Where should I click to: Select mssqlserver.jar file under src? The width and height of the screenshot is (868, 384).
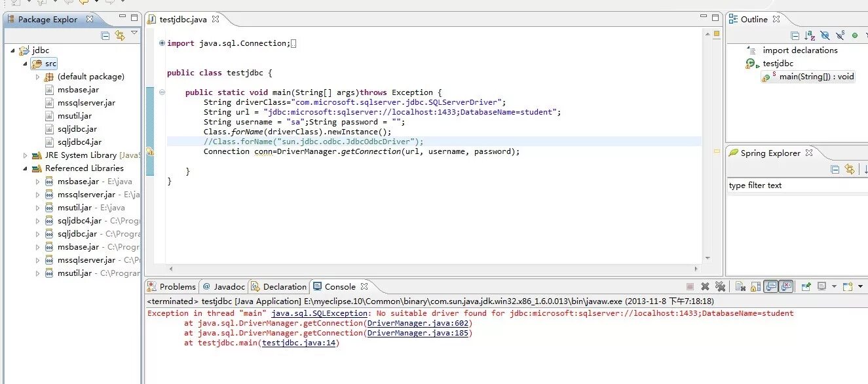tap(80, 103)
